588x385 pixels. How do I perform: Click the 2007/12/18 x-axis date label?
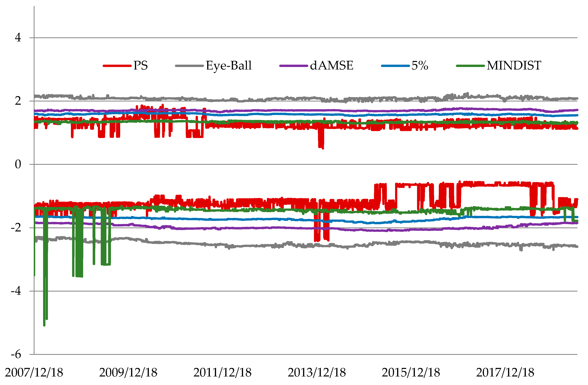coord(34,373)
